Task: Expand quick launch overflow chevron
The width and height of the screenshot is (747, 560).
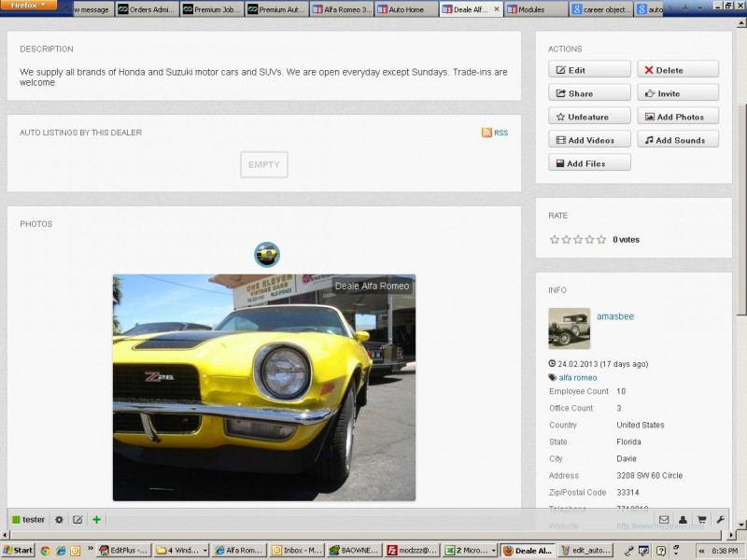Action: 90,549
